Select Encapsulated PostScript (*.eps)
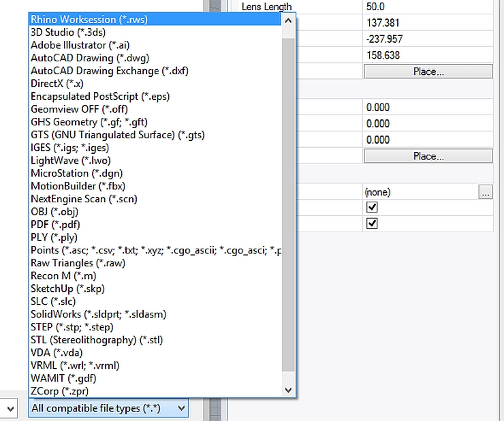The width and height of the screenshot is (504, 421). point(155,97)
